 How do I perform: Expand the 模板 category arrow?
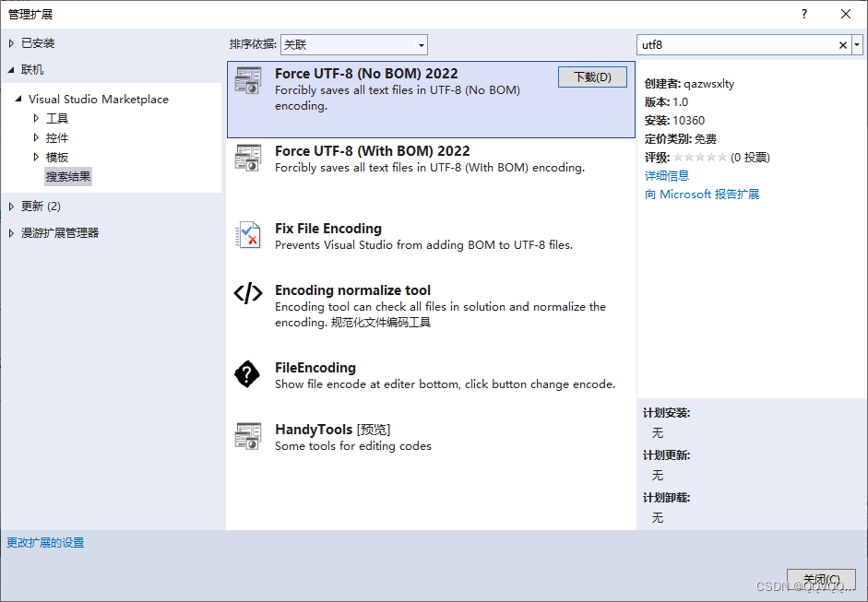click(x=36, y=157)
